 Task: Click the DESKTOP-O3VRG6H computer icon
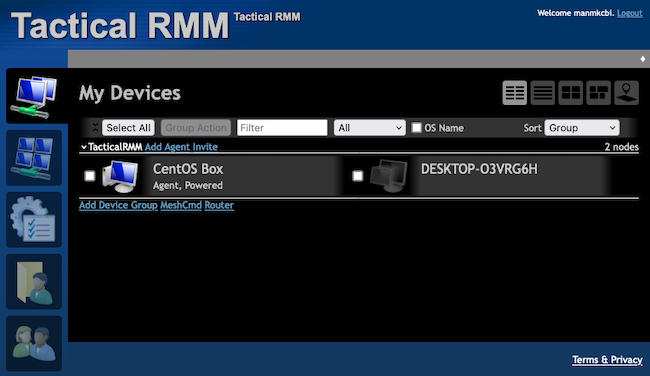click(x=389, y=176)
